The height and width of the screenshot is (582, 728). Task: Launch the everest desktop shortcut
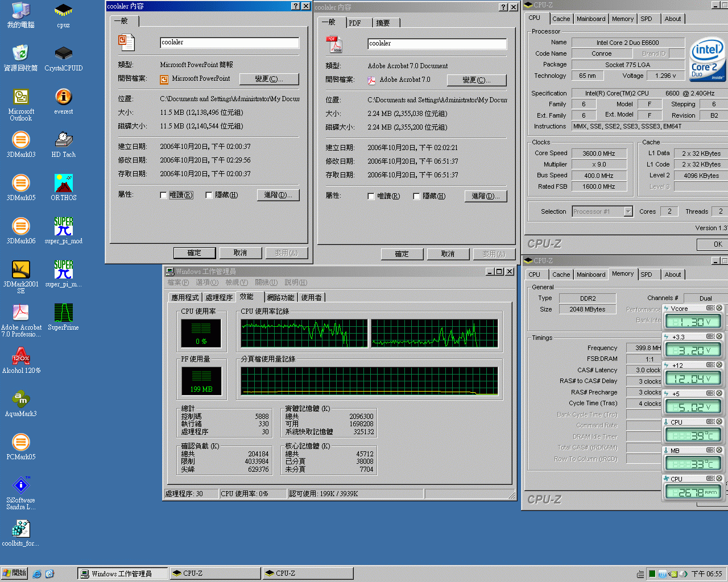point(63,101)
